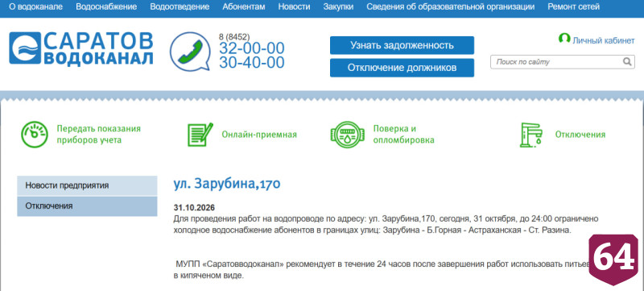Click the phone number 32-00-00
The width and height of the screenshot is (644, 291).
(251, 48)
